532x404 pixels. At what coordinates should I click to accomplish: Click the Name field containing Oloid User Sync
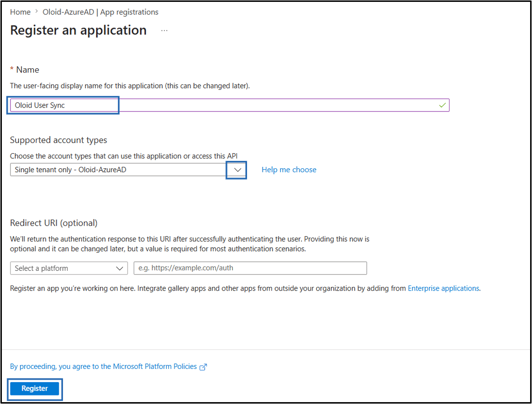coord(229,105)
